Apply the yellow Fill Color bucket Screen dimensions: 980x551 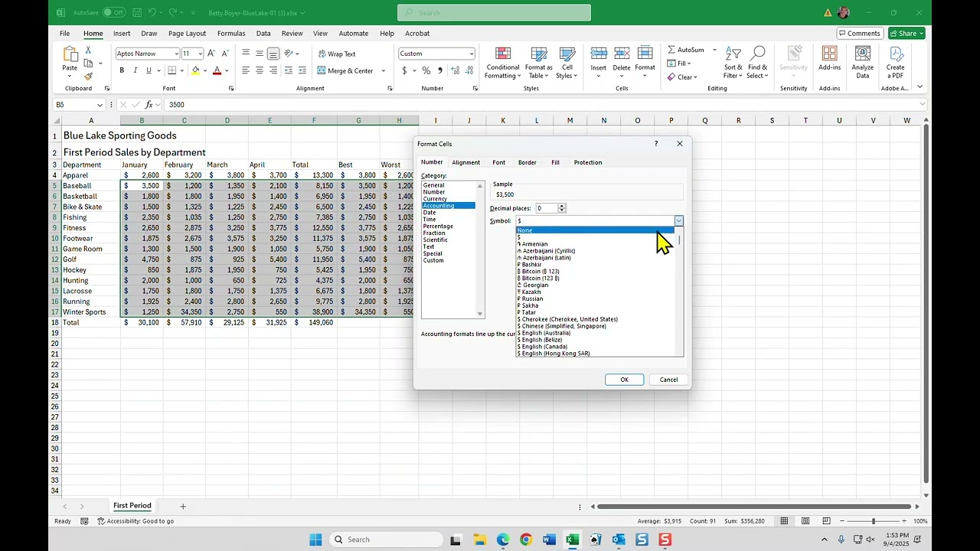196,70
